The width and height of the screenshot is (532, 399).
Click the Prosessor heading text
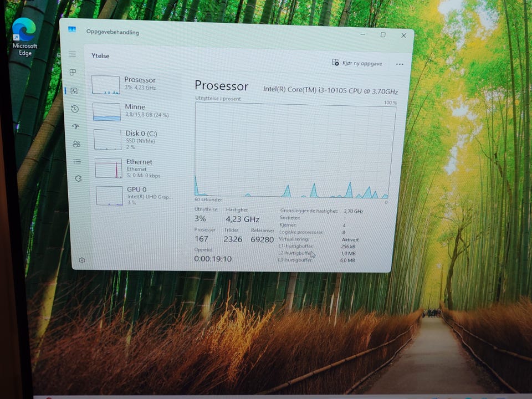point(222,86)
